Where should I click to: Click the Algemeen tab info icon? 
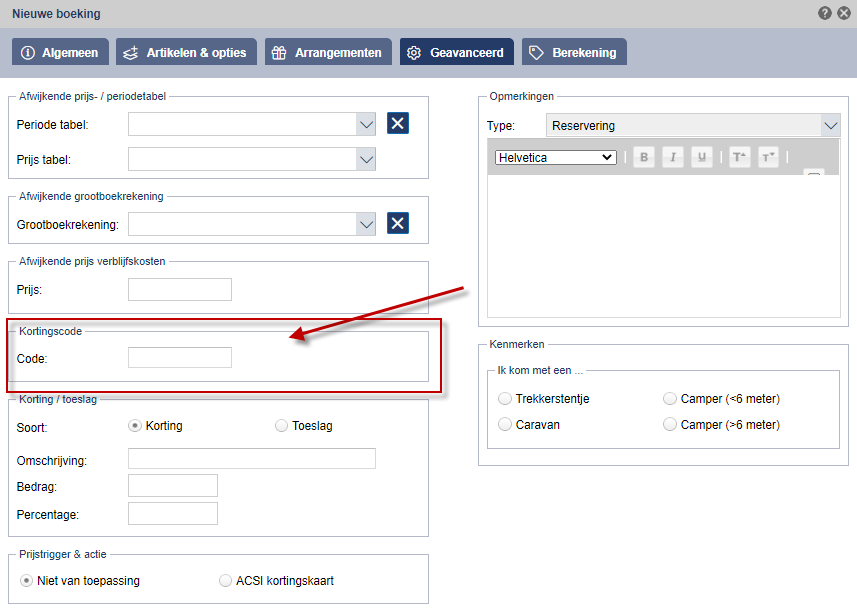(28, 52)
